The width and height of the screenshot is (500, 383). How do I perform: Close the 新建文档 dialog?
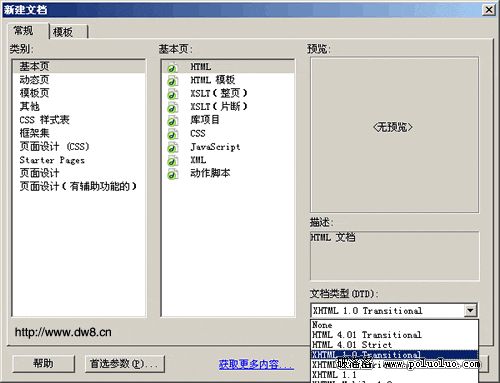(489, 9)
